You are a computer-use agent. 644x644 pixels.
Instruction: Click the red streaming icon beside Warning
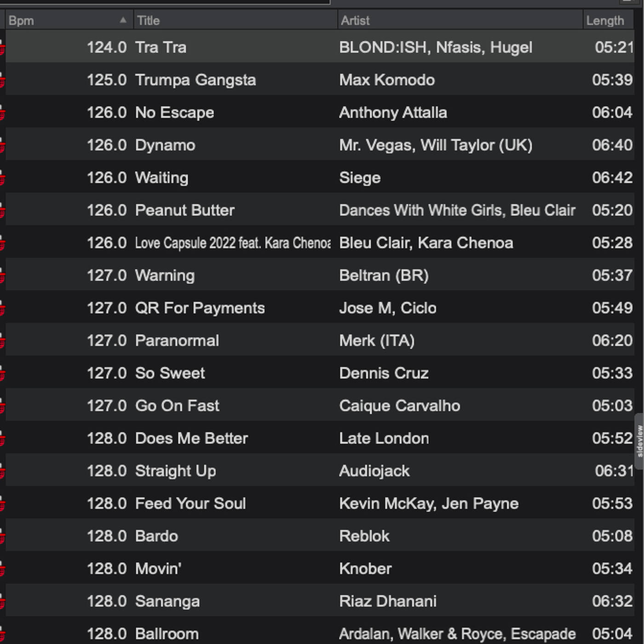tap(2, 276)
